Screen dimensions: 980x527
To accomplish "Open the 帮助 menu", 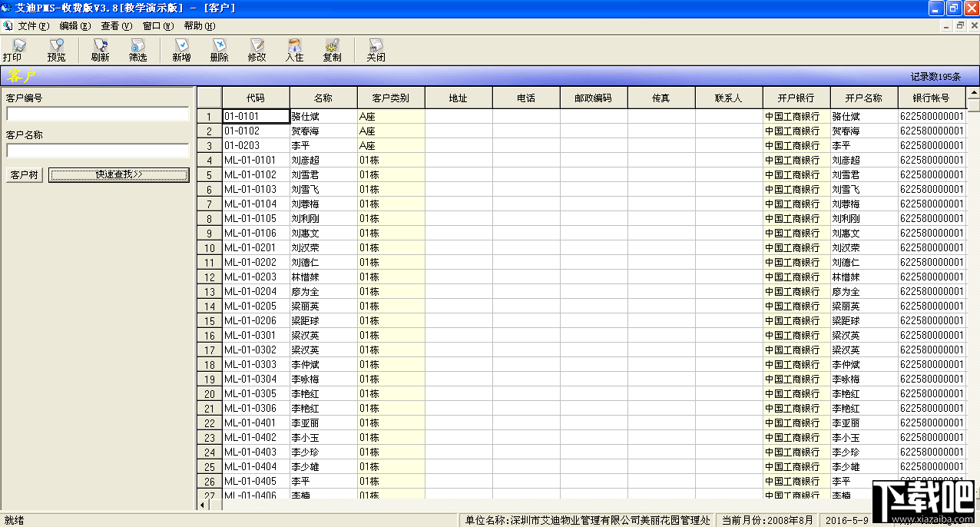I will [200, 25].
